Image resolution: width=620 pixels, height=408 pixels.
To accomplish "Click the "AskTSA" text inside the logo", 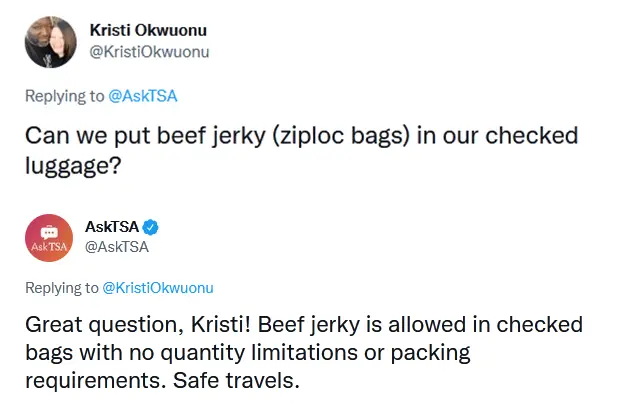I will pos(49,247).
